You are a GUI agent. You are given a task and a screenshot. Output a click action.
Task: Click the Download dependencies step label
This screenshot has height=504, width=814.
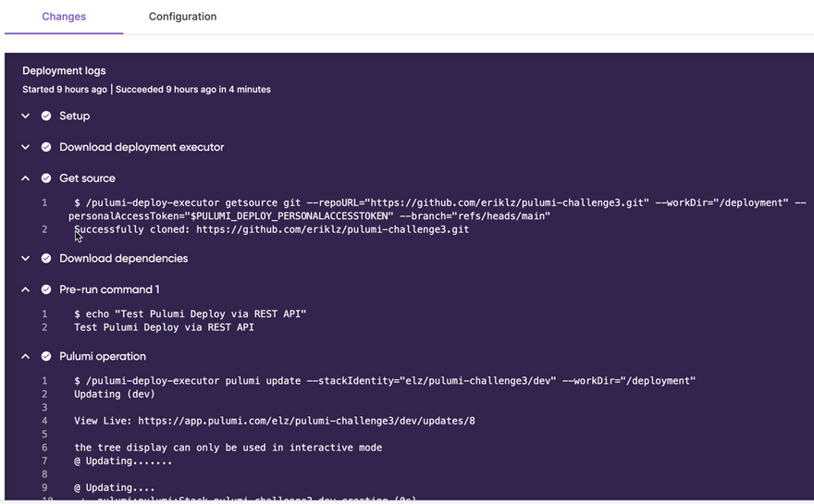click(x=124, y=259)
